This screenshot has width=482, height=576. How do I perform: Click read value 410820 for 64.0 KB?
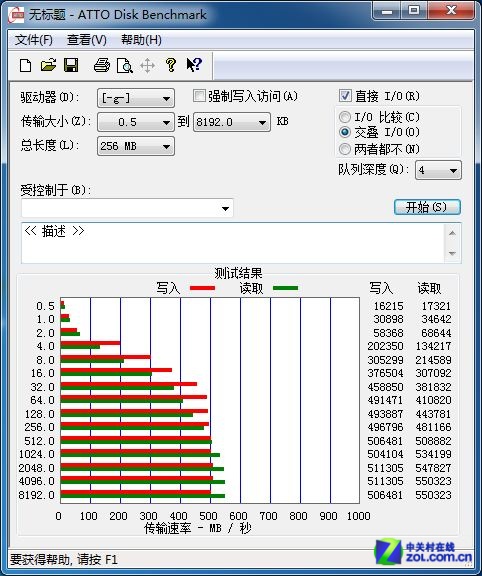[434, 400]
